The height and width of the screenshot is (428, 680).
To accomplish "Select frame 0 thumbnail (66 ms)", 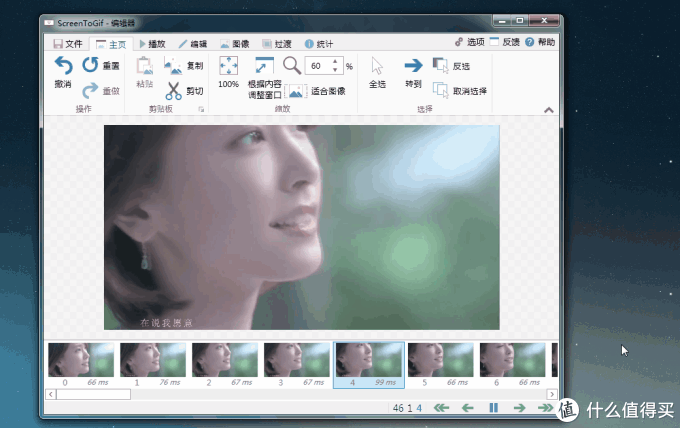I will pos(81,365).
